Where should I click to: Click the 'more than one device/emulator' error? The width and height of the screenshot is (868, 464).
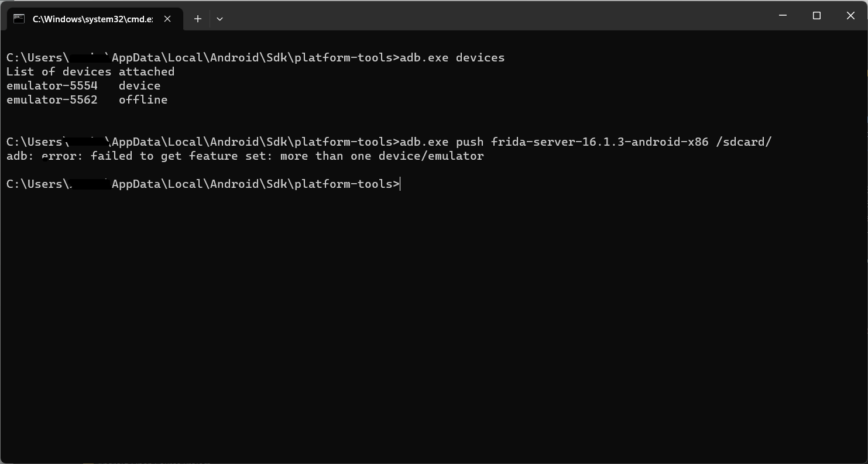click(x=382, y=156)
